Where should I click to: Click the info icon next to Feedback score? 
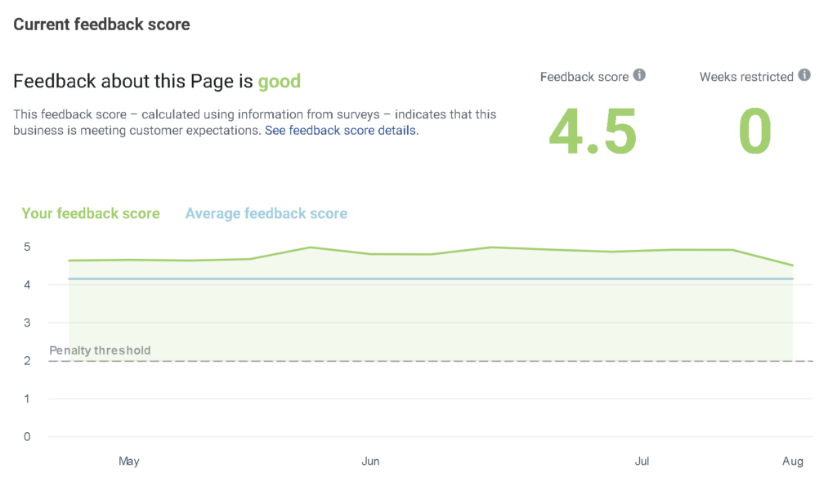point(639,75)
